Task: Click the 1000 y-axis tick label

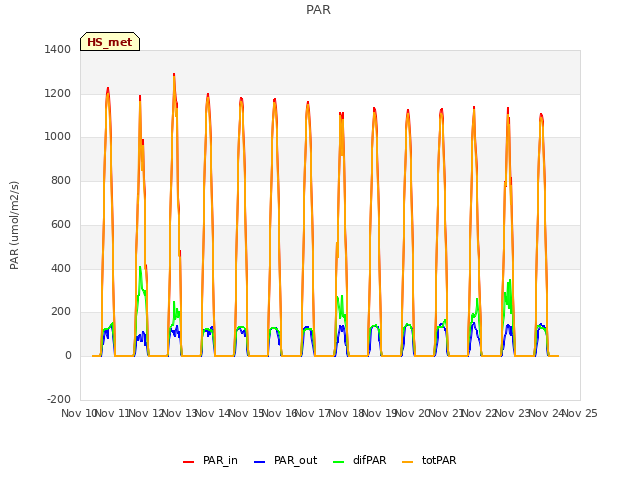Action: pos(58,137)
